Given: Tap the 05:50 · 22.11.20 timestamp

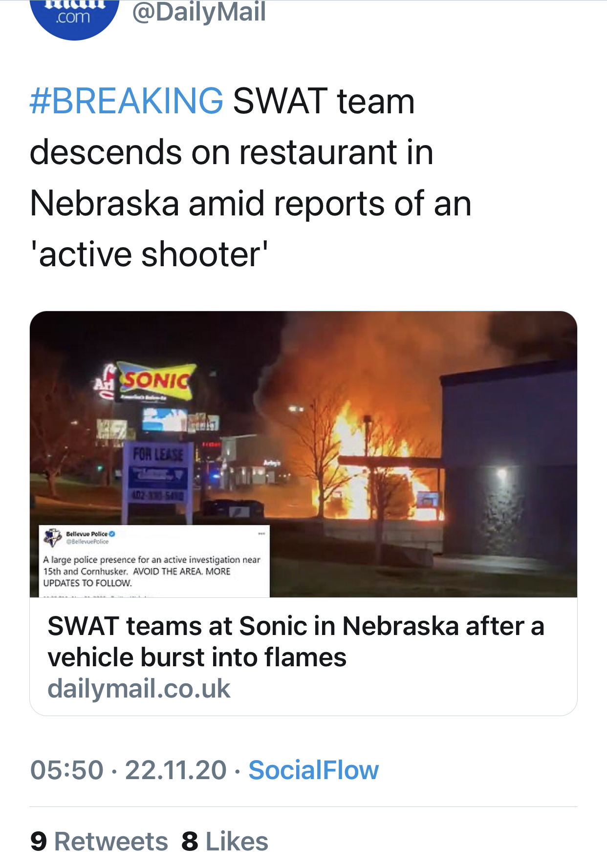Looking at the screenshot, I should pyautogui.click(x=129, y=770).
